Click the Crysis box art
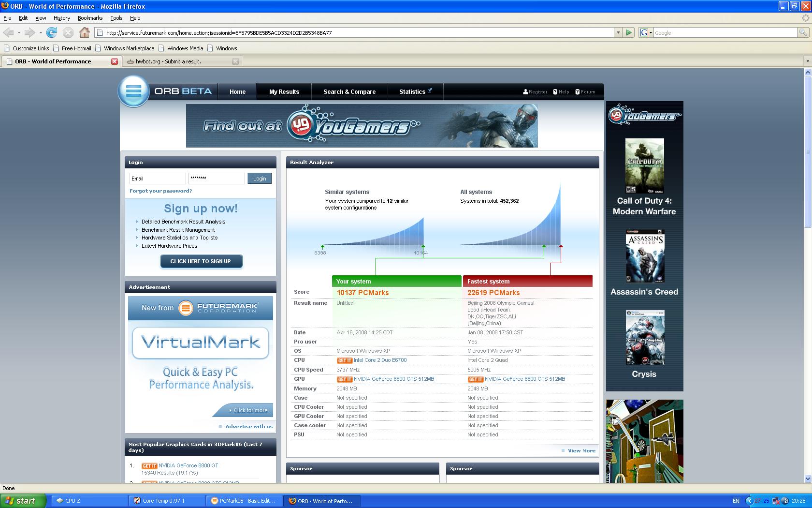Viewport: 812px width, 508px height. 645,338
